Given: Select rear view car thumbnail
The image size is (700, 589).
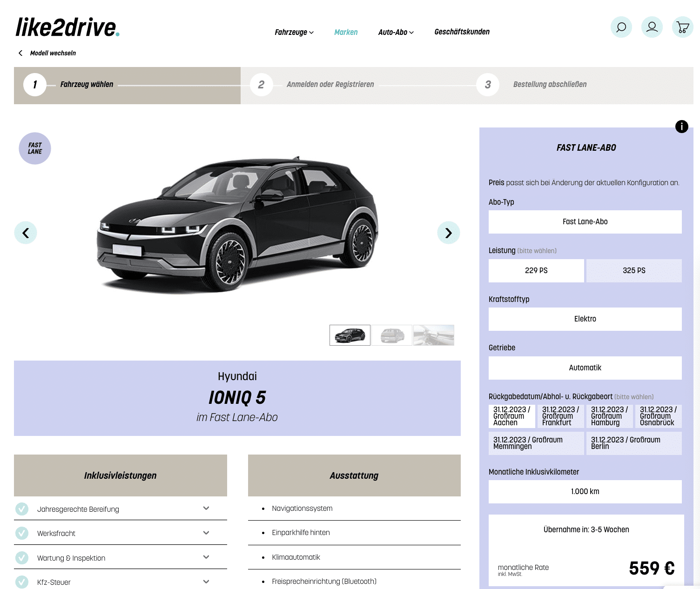Looking at the screenshot, I should click(x=392, y=335).
